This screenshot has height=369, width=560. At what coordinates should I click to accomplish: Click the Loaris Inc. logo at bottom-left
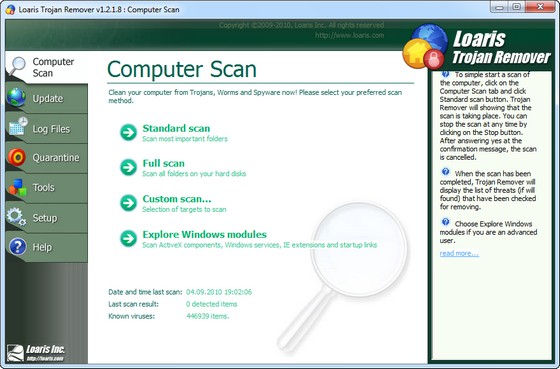[36, 353]
